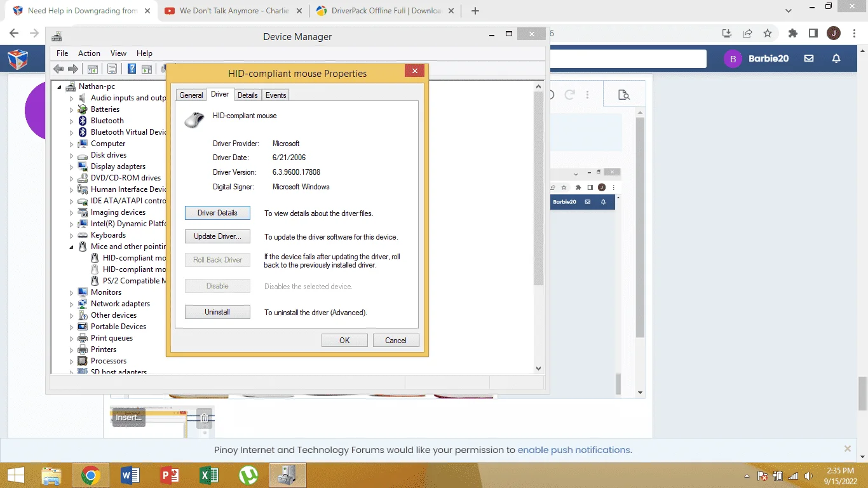This screenshot has height=488, width=868.
Task: Open Chrome profile avatar J
Action: pos(834,33)
